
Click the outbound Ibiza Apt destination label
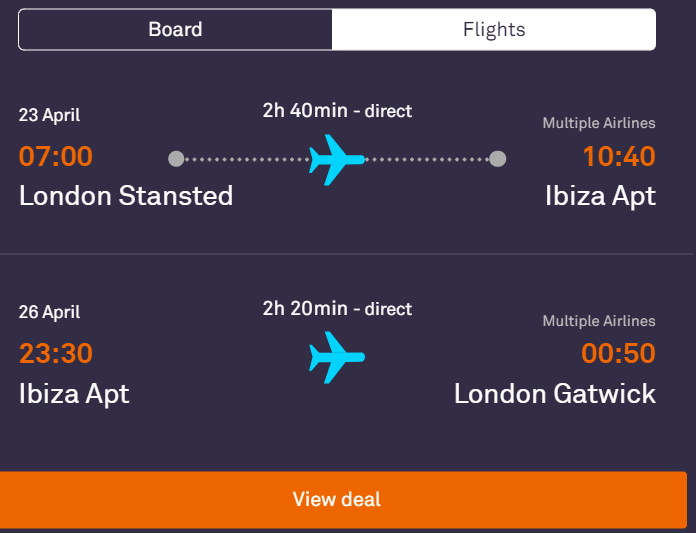tap(601, 197)
